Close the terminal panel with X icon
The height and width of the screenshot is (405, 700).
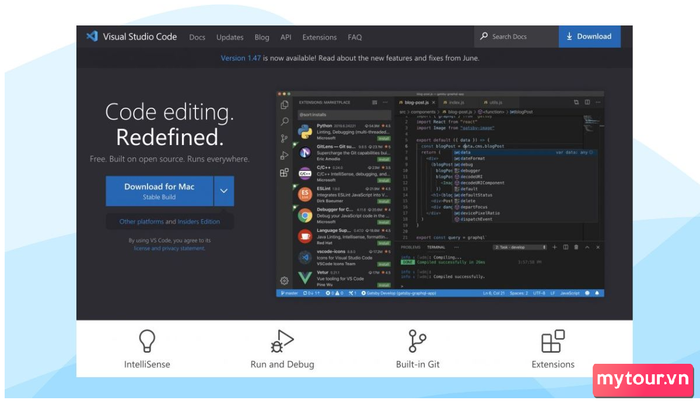[x=598, y=247]
